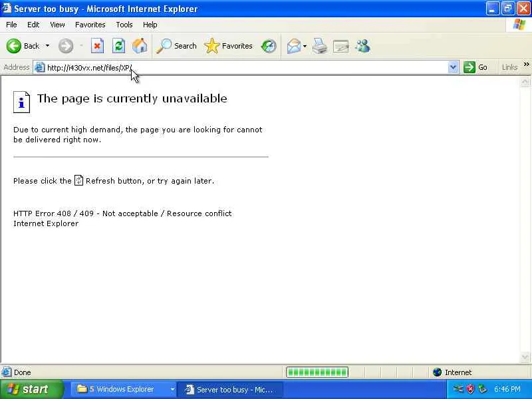This screenshot has height=399, width=532.
Task: Click the vertical scrollbar down arrow
Action: (525, 356)
